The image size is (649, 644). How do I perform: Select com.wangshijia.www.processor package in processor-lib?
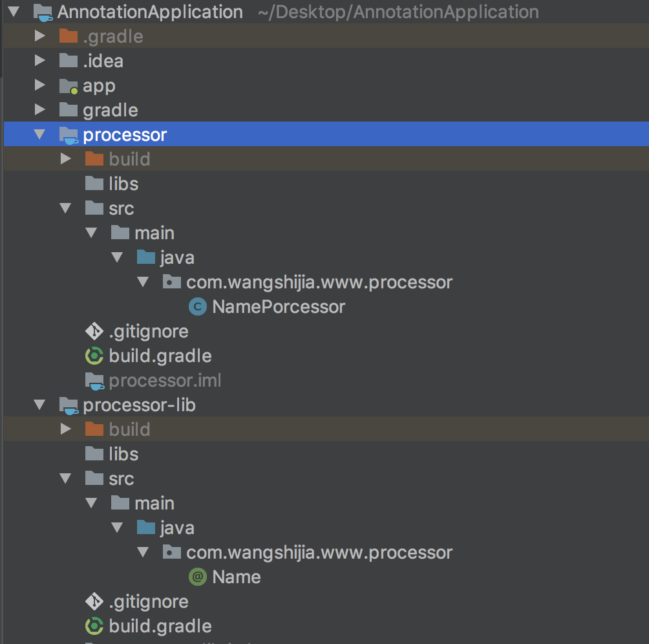point(319,552)
